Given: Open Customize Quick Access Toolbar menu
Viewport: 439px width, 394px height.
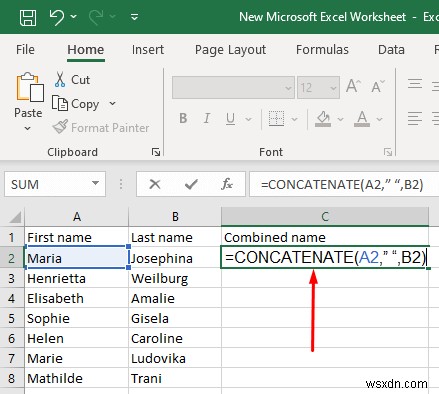Looking at the screenshot, I should (135, 17).
